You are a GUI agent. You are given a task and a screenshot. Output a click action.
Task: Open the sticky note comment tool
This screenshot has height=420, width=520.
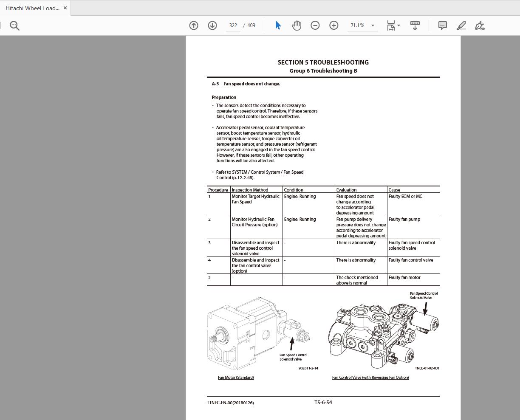point(442,25)
